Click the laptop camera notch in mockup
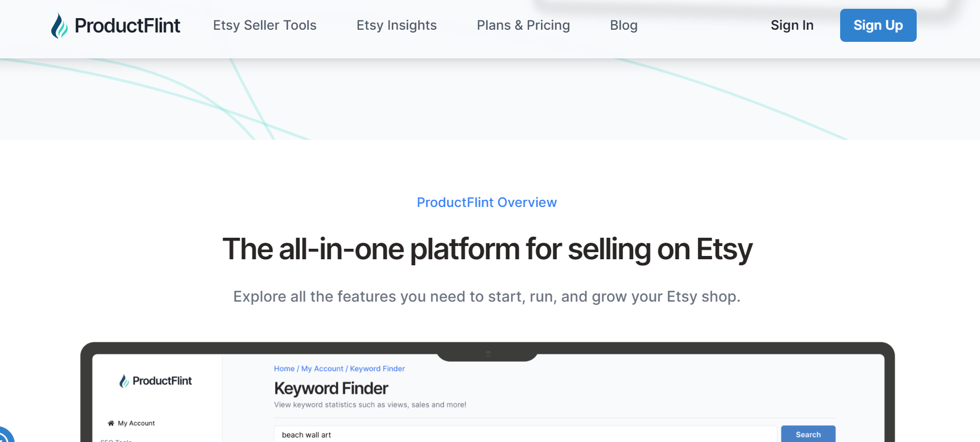The width and height of the screenshot is (980, 442). pos(488,354)
